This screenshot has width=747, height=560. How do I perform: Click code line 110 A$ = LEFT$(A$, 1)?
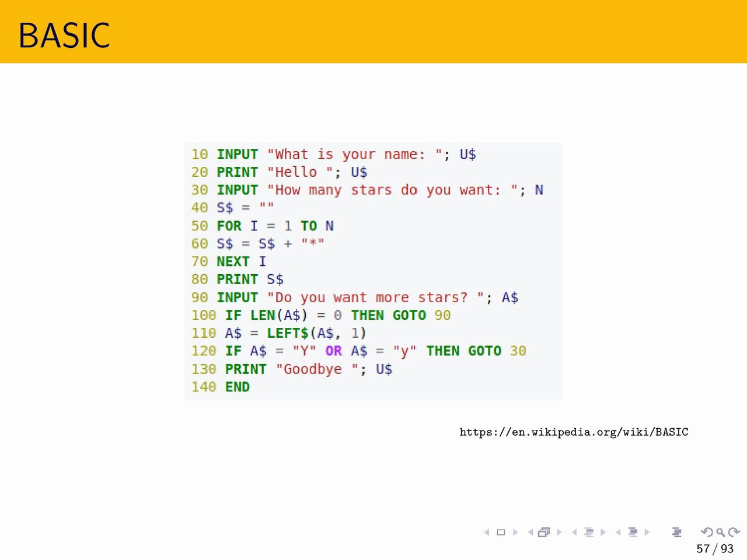(279, 333)
